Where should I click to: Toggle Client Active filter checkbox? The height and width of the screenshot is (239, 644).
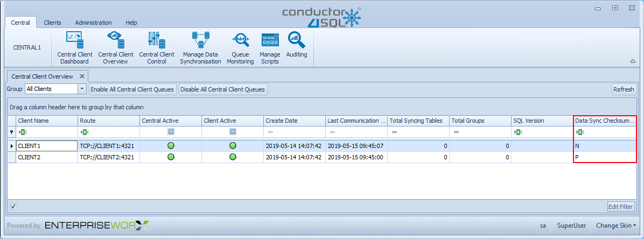click(233, 132)
